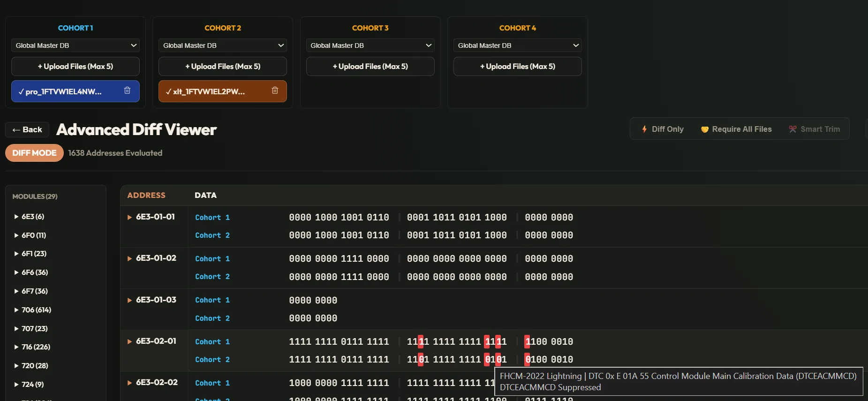Expand module 724 (9)
Image resolution: width=868 pixels, height=401 pixels.
(29, 385)
